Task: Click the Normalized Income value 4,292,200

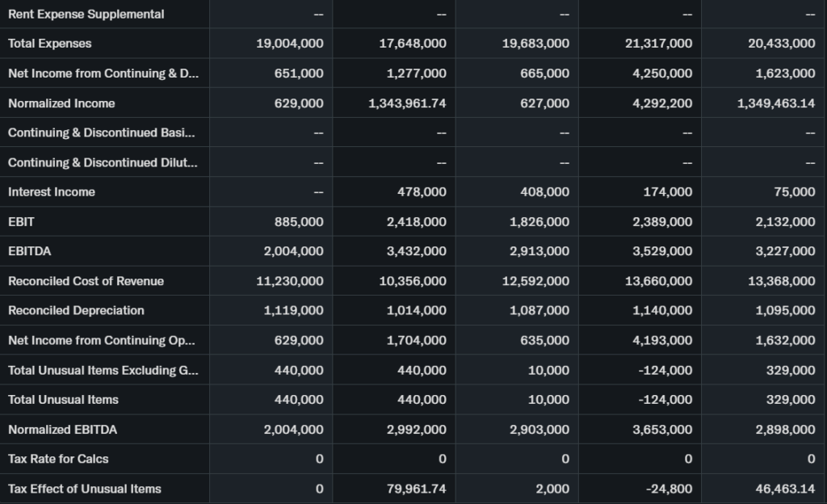Action: coord(658,103)
